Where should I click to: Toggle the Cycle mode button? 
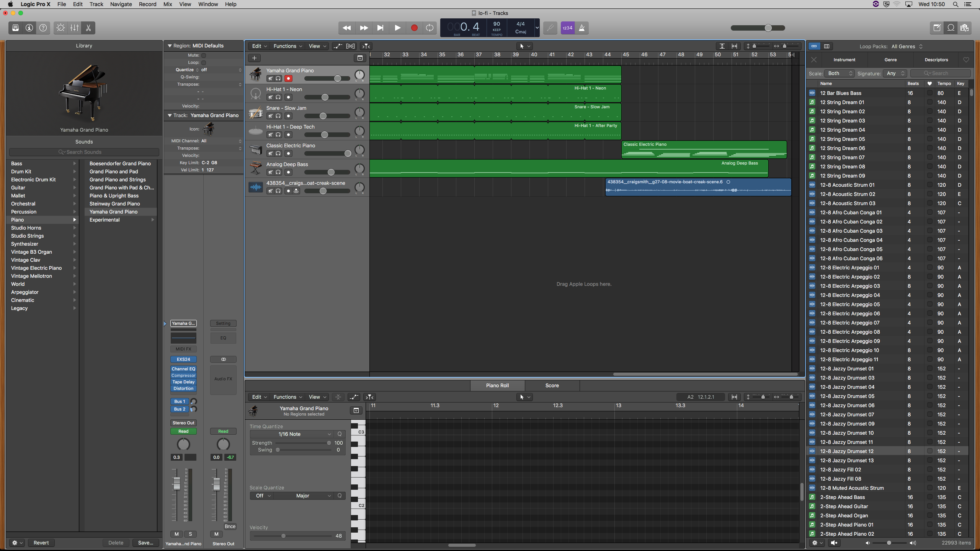click(x=430, y=28)
